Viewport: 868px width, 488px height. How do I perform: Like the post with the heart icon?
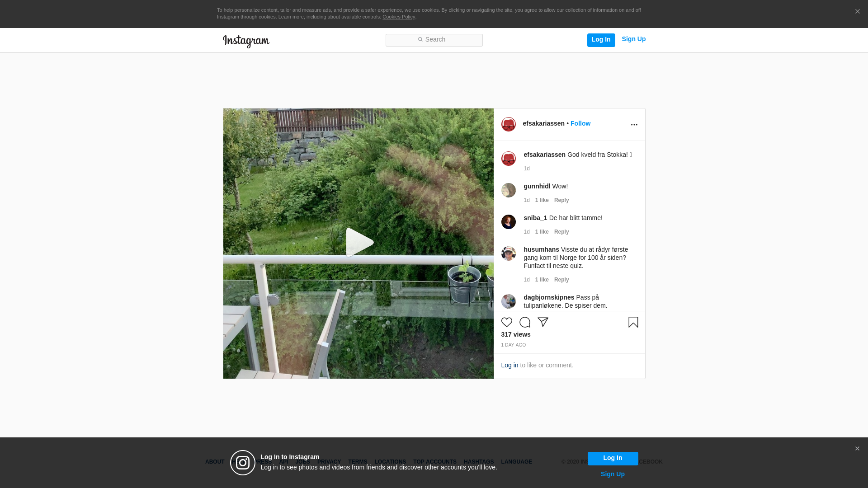click(506, 322)
